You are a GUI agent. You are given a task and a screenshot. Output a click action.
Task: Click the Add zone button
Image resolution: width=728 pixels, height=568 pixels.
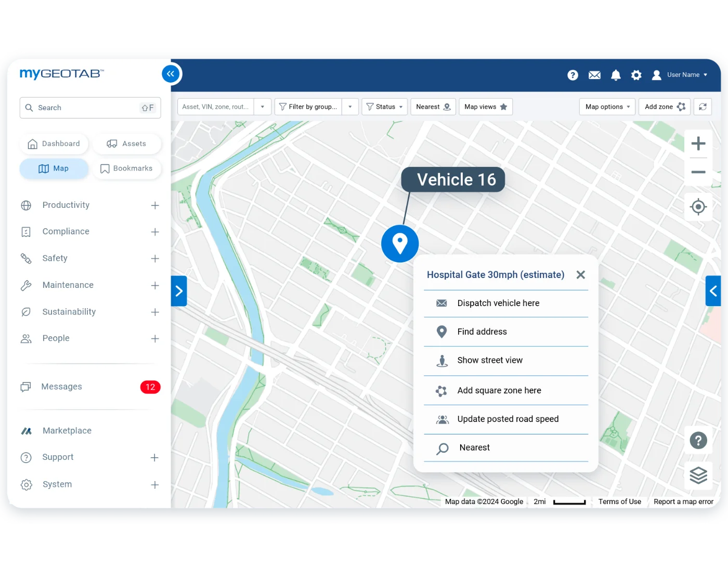pyautogui.click(x=665, y=107)
